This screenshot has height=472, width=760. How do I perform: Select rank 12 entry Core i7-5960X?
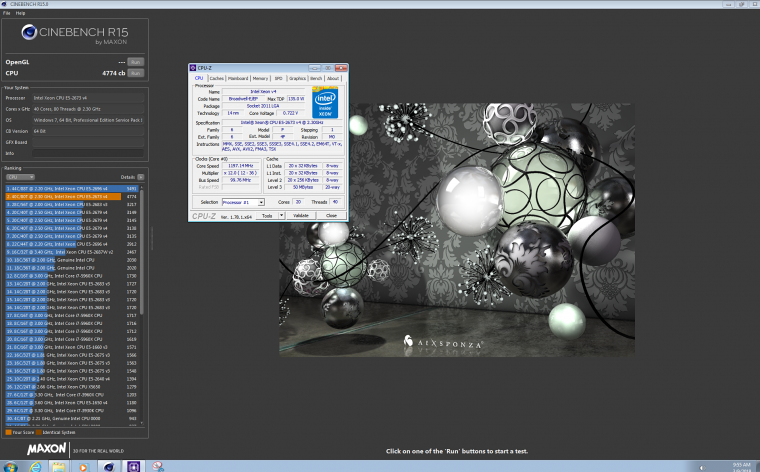click(72, 276)
